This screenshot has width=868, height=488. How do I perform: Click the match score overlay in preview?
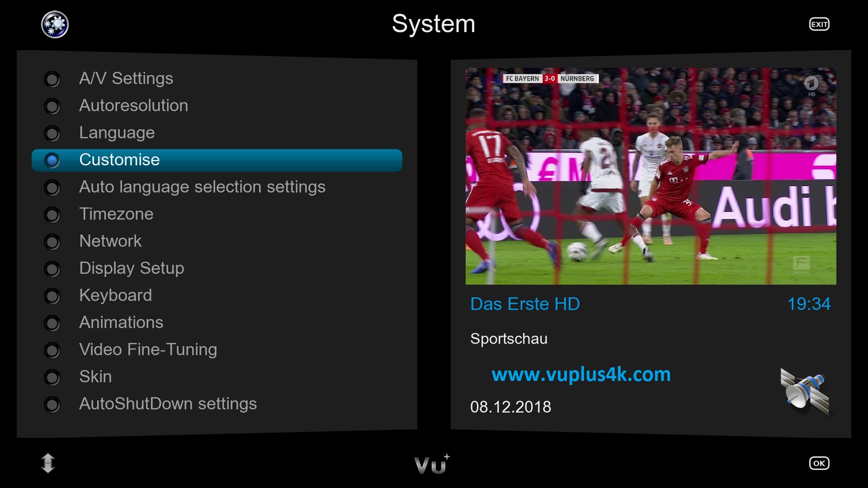click(x=550, y=79)
